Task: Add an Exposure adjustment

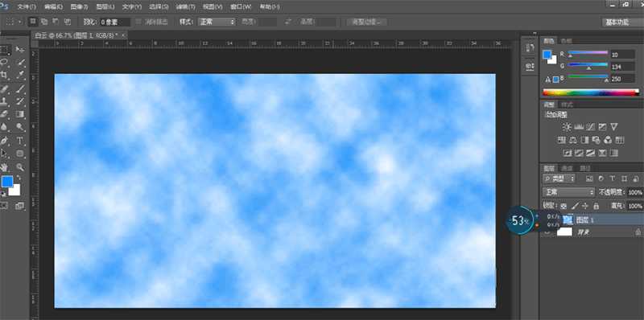Action: 602,127
